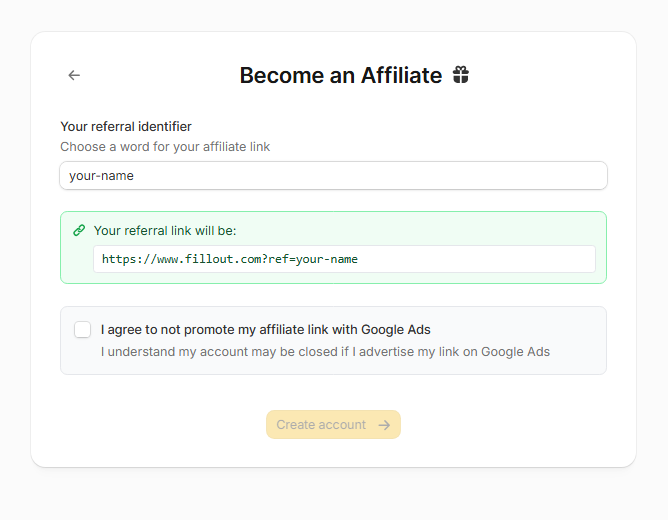Click the Create account button

pyautogui.click(x=334, y=425)
